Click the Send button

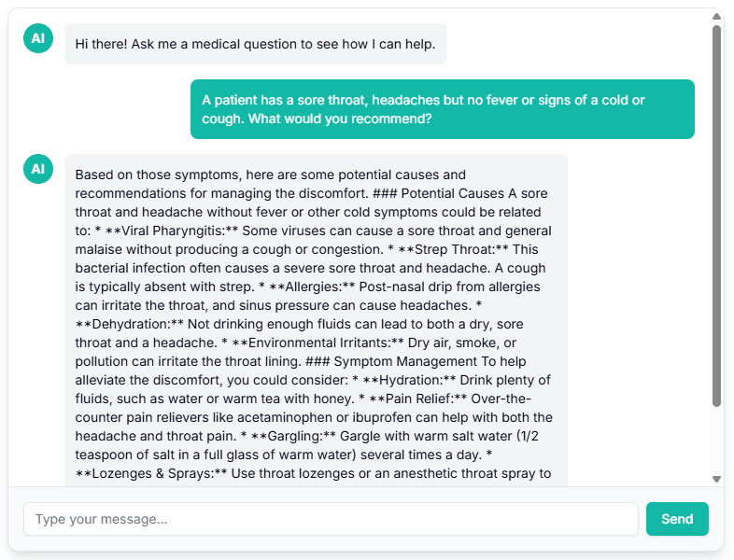677,519
